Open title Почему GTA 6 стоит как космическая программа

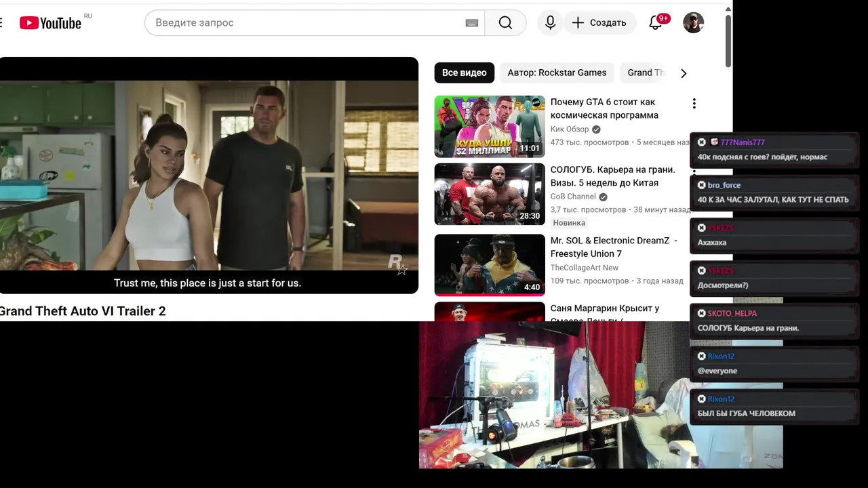click(604, 108)
